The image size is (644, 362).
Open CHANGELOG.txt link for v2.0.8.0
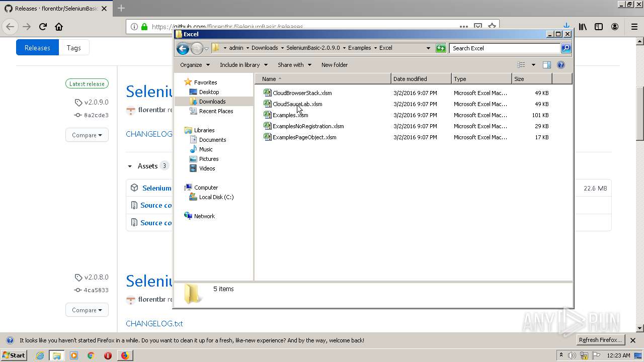(x=154, y=323)
